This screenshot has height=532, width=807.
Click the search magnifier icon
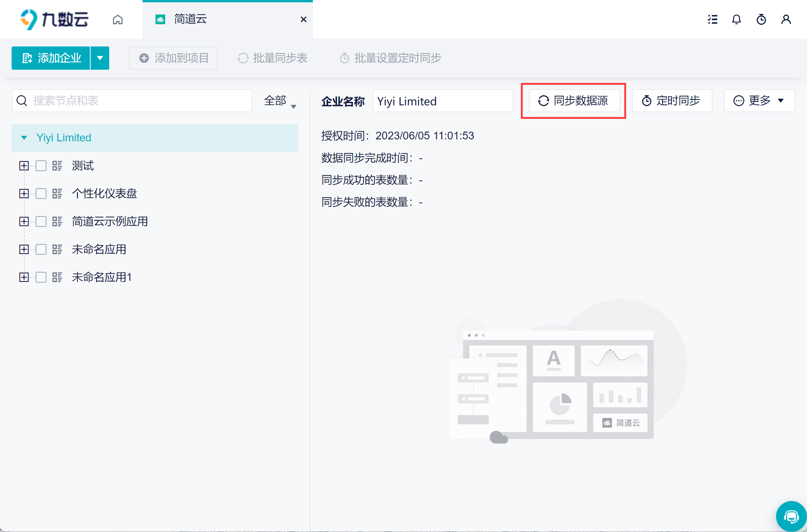(x=22, y=101)
